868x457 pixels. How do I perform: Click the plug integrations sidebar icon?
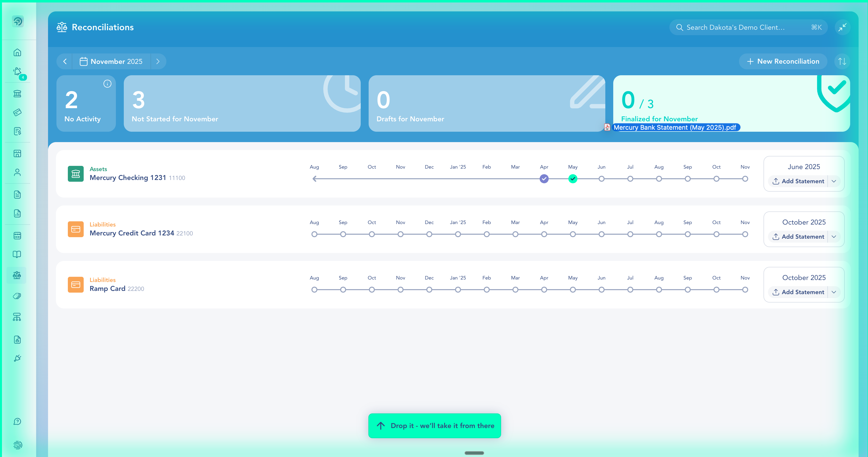tap(17, 358)
